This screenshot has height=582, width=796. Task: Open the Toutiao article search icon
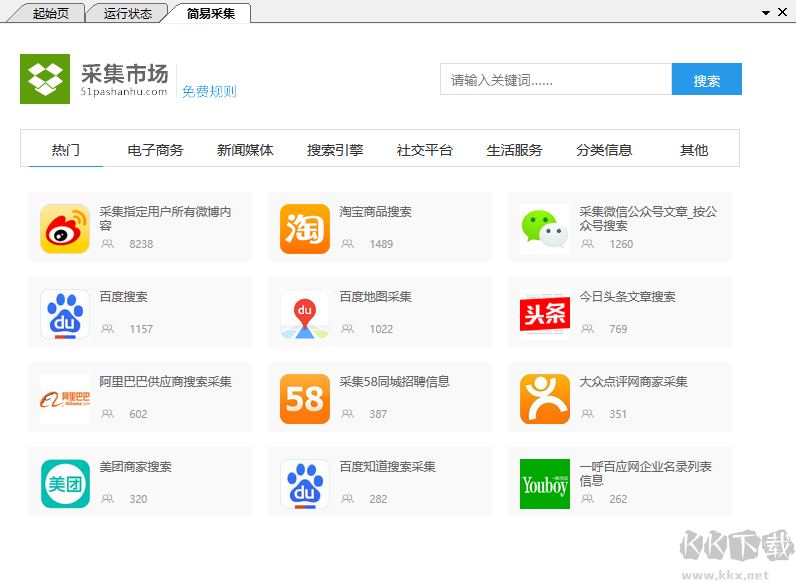(x=545, y=314)
